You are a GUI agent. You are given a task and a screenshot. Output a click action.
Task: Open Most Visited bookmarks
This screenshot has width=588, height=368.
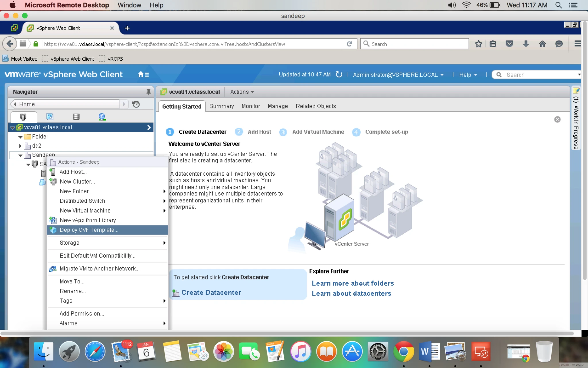tap(20, 59)
